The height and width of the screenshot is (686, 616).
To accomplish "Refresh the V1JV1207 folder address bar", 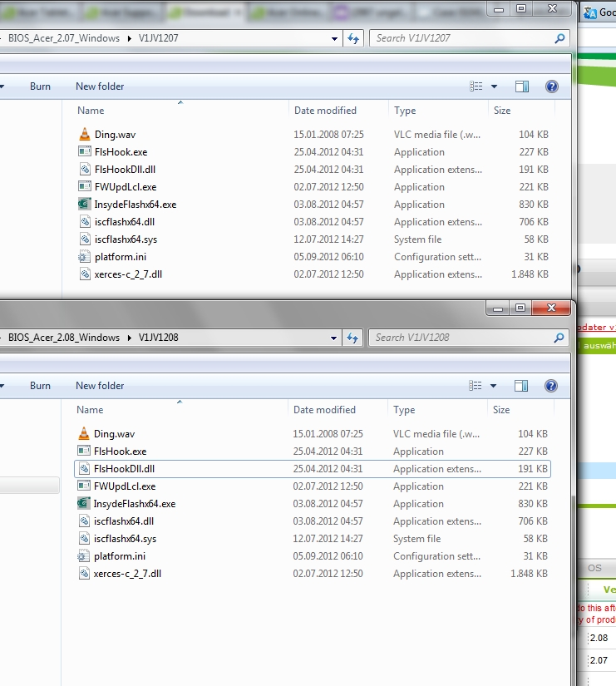I will pyautogui.click(x=353, y=38).
